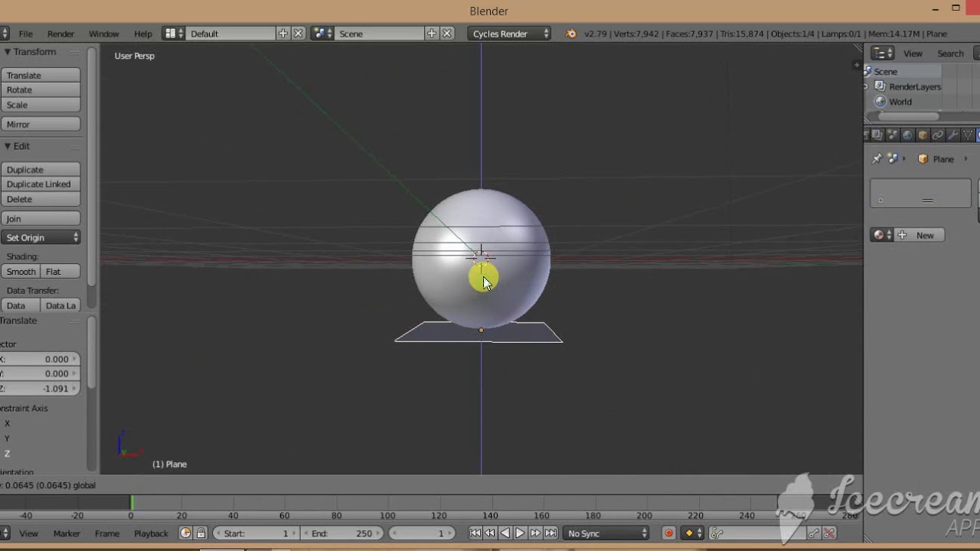Image resolution: width=980 pixels, height=551 pixels.
Task: Open the Window menu
Action: pos(103,34)
